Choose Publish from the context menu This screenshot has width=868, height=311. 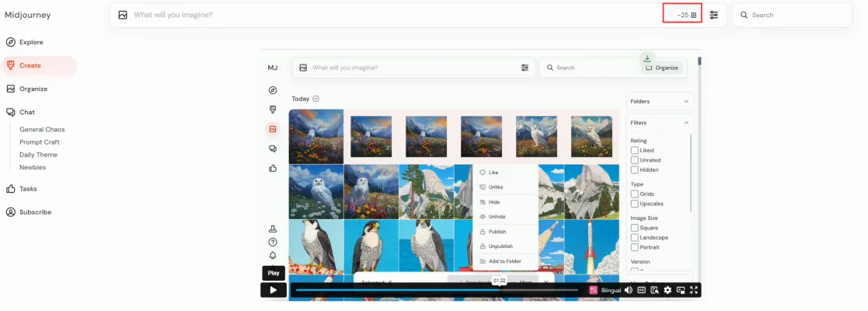(x=497, y=232)
